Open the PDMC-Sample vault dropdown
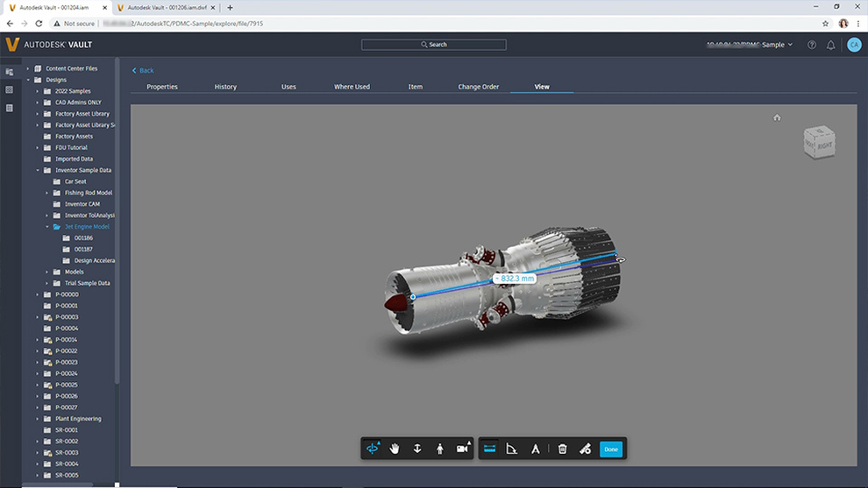This screenshot has width=868, height=488. click(750, 45)
